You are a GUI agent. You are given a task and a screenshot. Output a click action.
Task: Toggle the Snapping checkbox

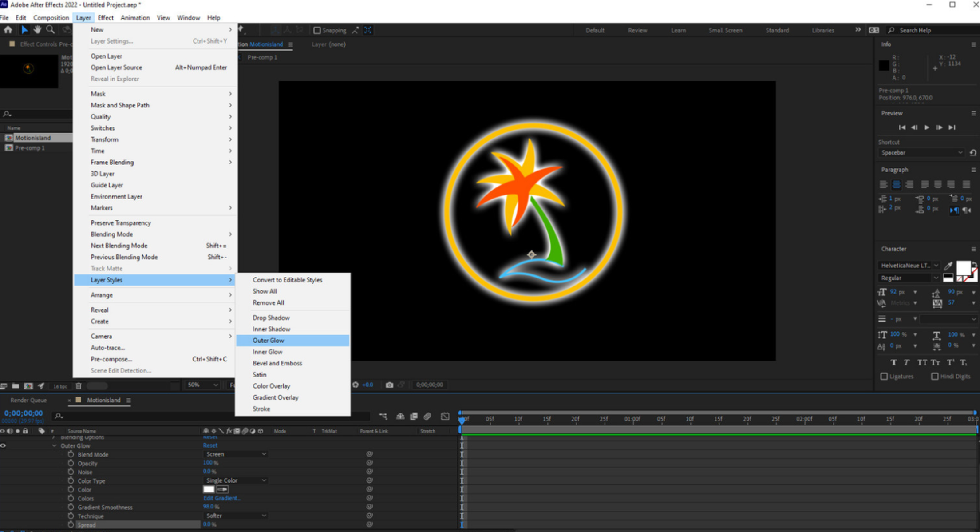tap(317, 30)
